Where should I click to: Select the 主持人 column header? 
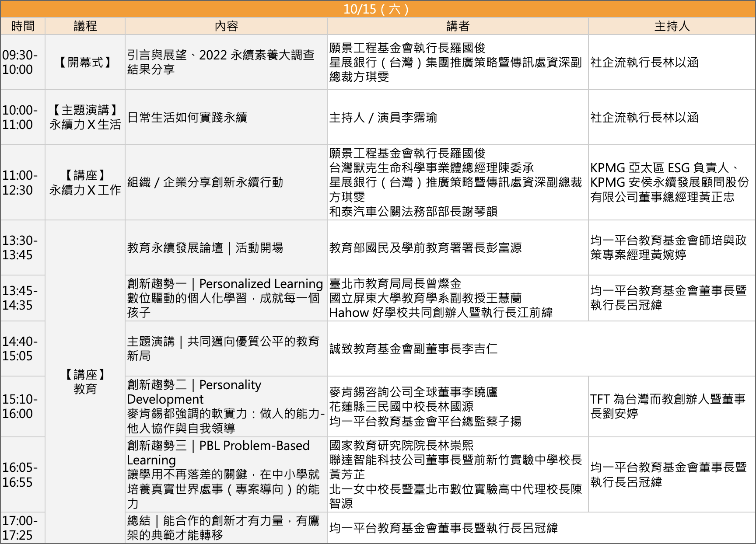point(672,26)
